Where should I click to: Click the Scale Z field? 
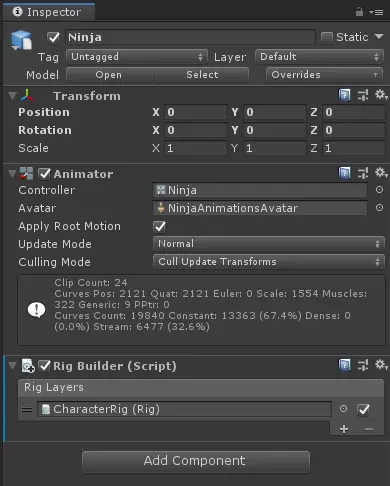point(354,148)
